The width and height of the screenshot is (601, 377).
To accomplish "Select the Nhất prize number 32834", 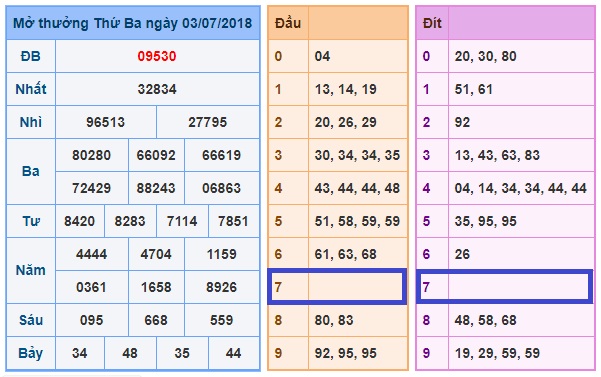I will click(157, 89).
